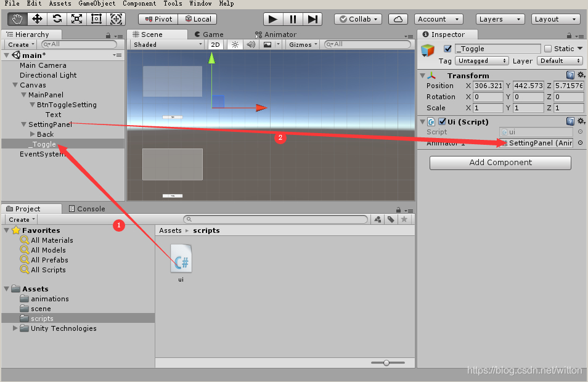Select the SettingPanel object in Hierarchy
Screen dimensions: 588x382
[x=50, y=124]
